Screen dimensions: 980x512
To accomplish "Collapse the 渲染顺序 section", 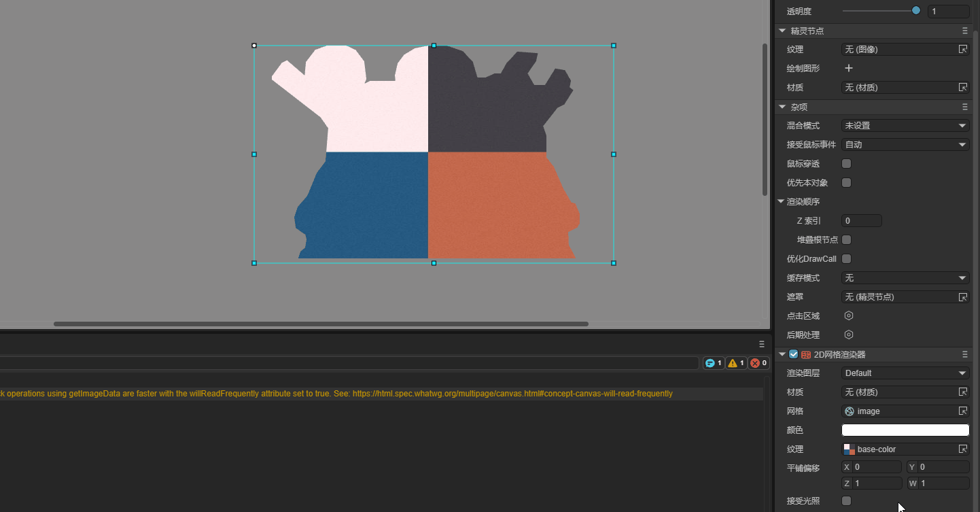I will (781, 201).
